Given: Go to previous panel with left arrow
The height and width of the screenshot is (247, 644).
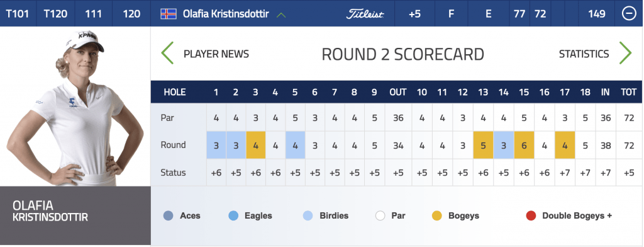Looking at the screenshot, I should (x=167, y=53).
